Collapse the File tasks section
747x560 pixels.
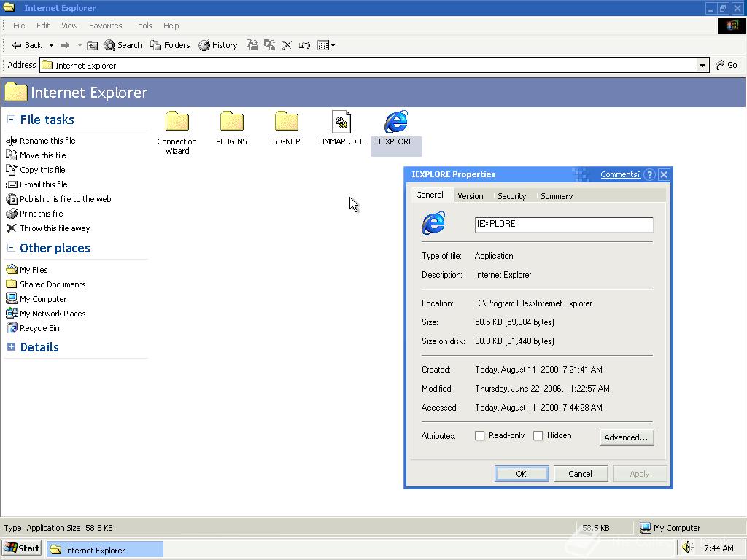pyautogui.click(x=12, y=120)
